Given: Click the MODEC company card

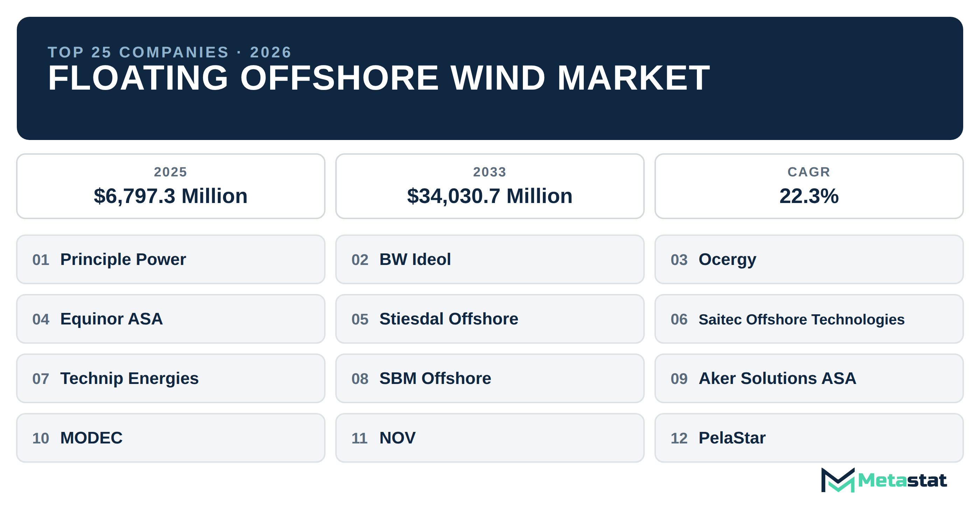Looking at the screenshot, I should (x=170, y=438).
